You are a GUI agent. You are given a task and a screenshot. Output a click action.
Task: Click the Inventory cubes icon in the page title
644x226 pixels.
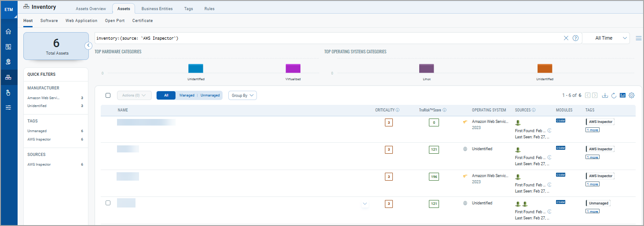tap(26, 7)
